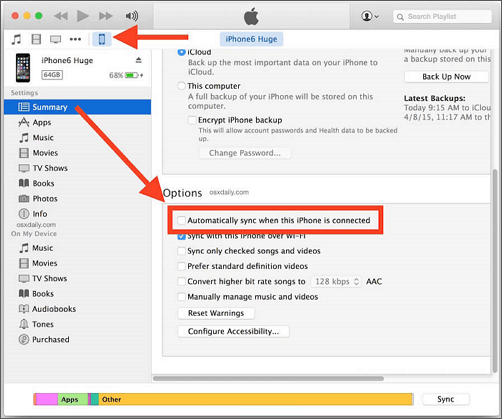Click the Apps segment in storage bar
This screenshot has width=502, height=419.
tap(73, 399)
